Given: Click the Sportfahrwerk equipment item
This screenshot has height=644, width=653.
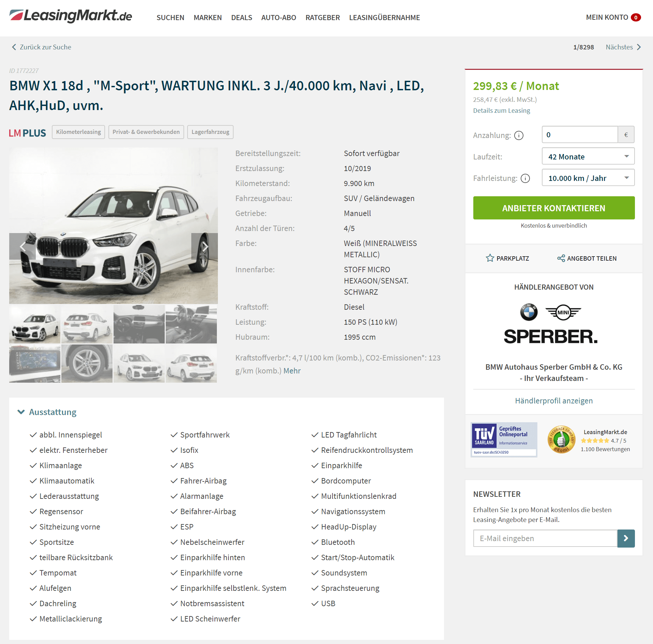Looking at the screenshot, I should [x=205, y=435].
